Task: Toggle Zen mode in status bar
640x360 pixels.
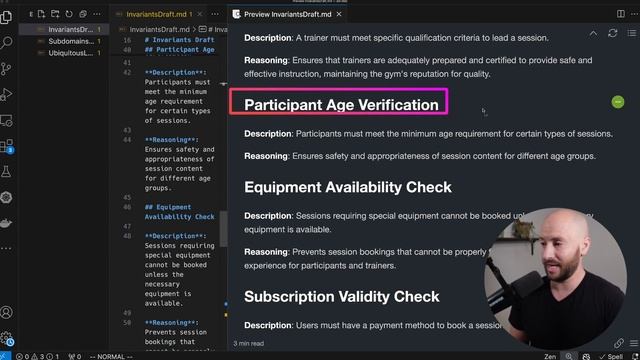Action: [x=550, y=356]
